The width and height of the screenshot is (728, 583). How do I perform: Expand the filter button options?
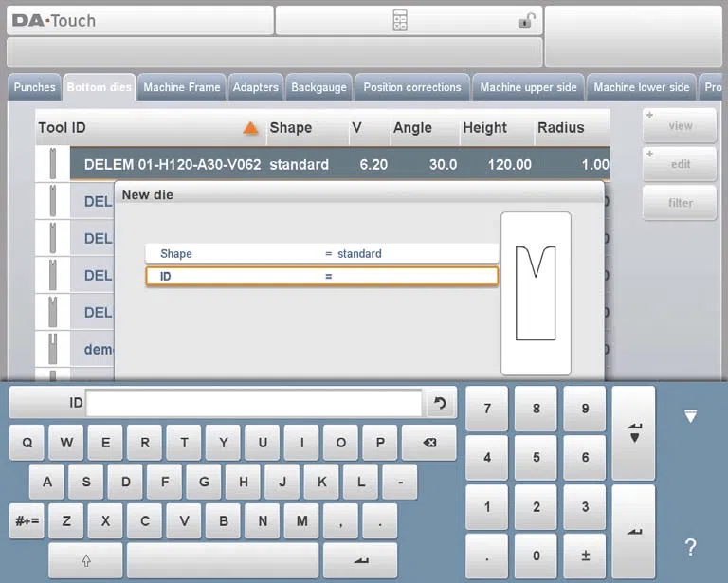click(680, 203)
